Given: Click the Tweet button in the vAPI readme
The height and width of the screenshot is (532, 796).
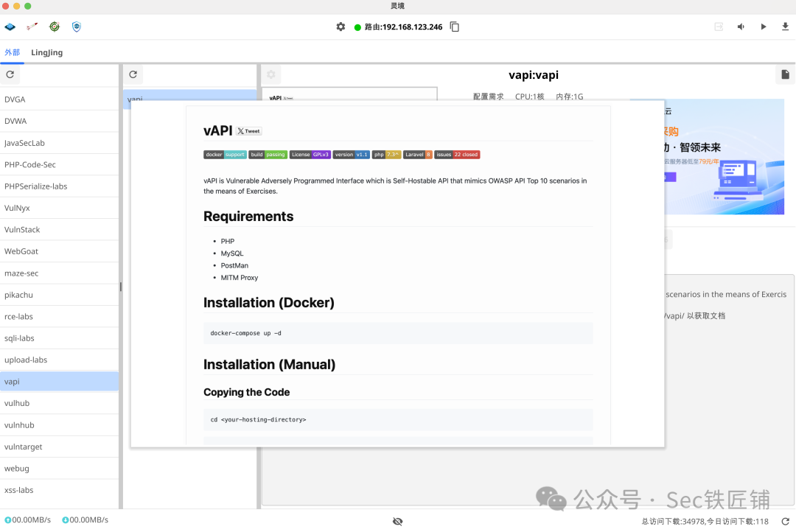Looking at the screenshot, I should 248,131.
